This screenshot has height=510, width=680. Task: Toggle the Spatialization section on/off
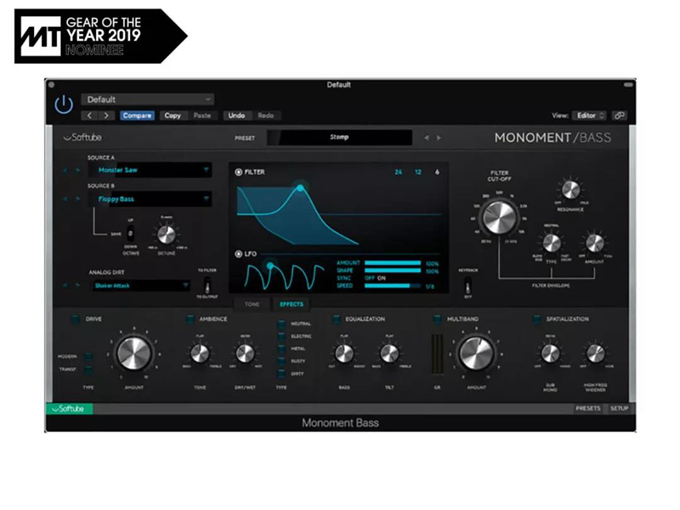pyautogui.click(x=537, y=320)
